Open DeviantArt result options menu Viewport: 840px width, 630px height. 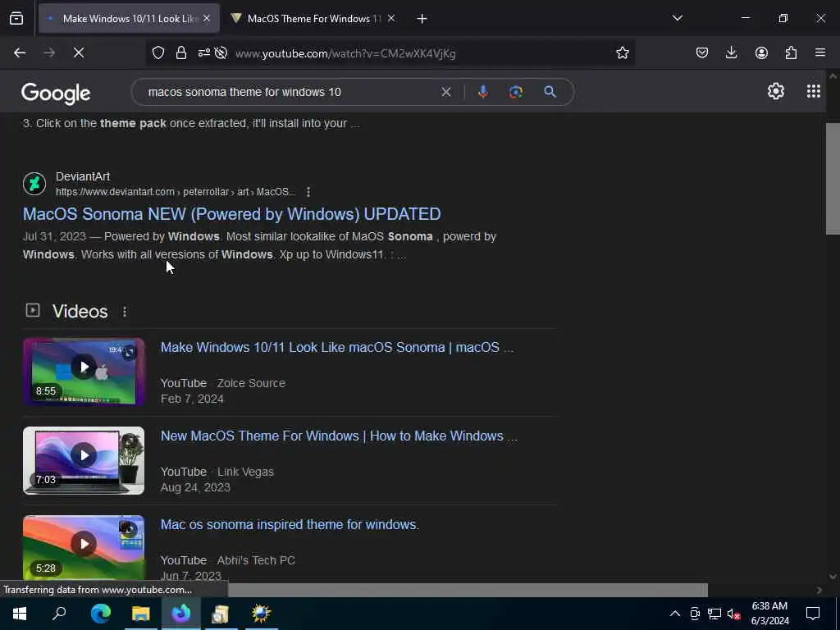point(308,192)
